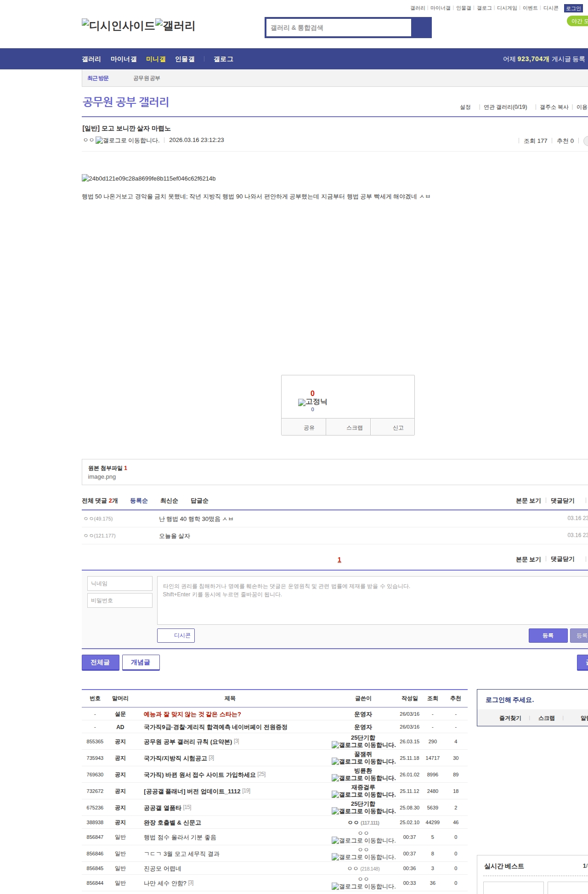This screenshot has height=894, width=588.
Task: Toggle 야간 모드 night mode
Action: pos(578,21)
